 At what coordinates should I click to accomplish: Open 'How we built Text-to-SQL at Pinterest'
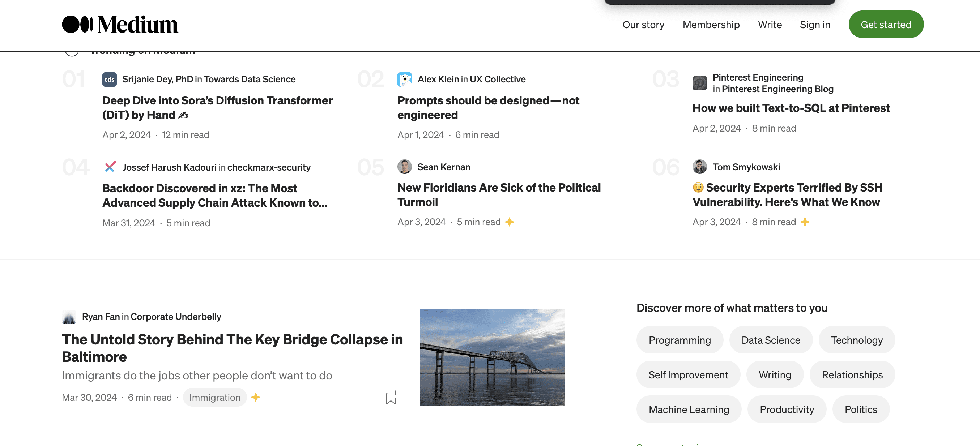[791, 108]
